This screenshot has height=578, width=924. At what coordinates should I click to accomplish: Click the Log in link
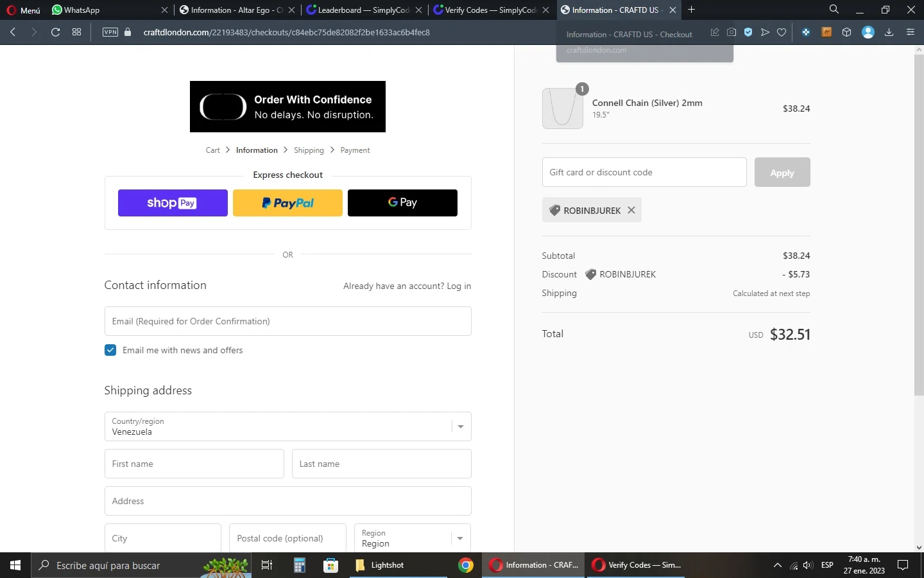pyautogui.click(x=459, y=286)
